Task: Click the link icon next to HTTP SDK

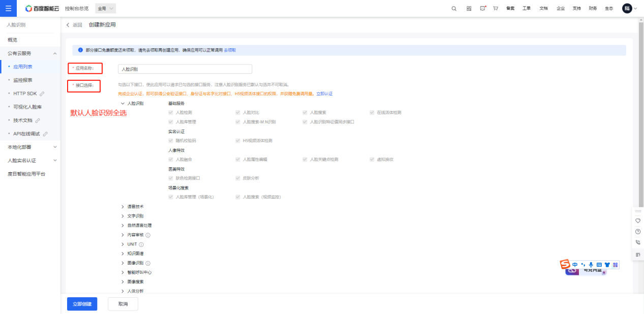Action: [x=42, y=93]
